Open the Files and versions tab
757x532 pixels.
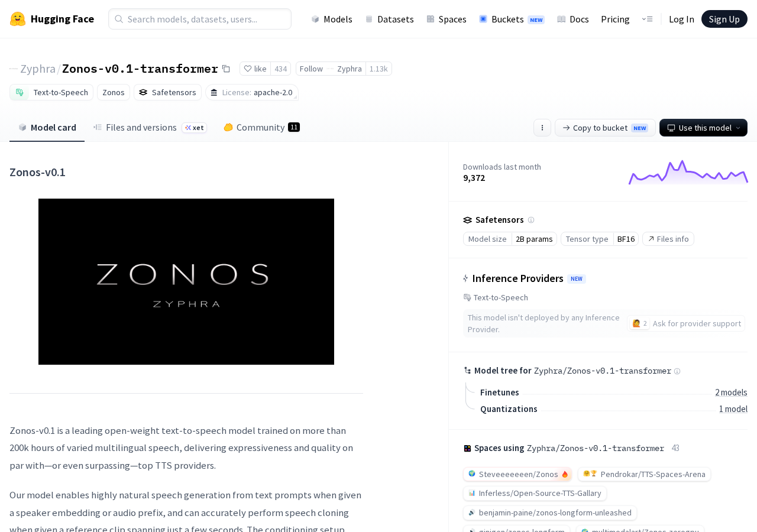point(150,127)
